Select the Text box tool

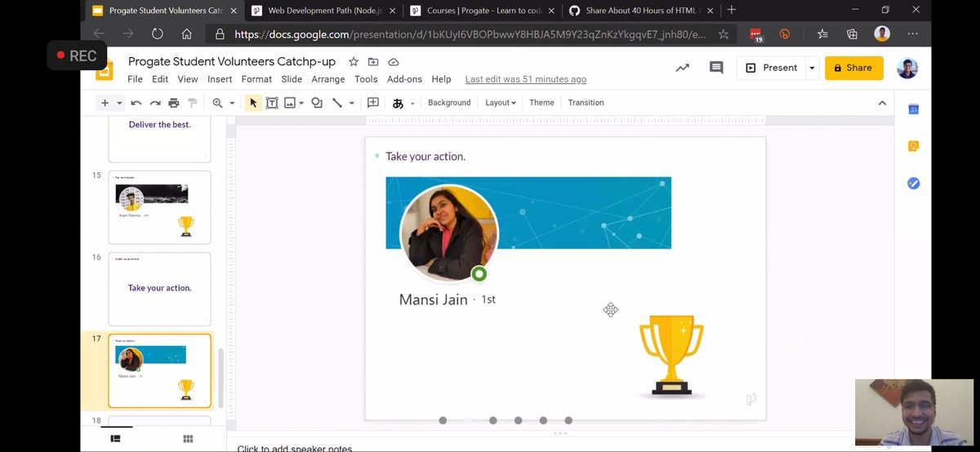click(x=271, y=103)
